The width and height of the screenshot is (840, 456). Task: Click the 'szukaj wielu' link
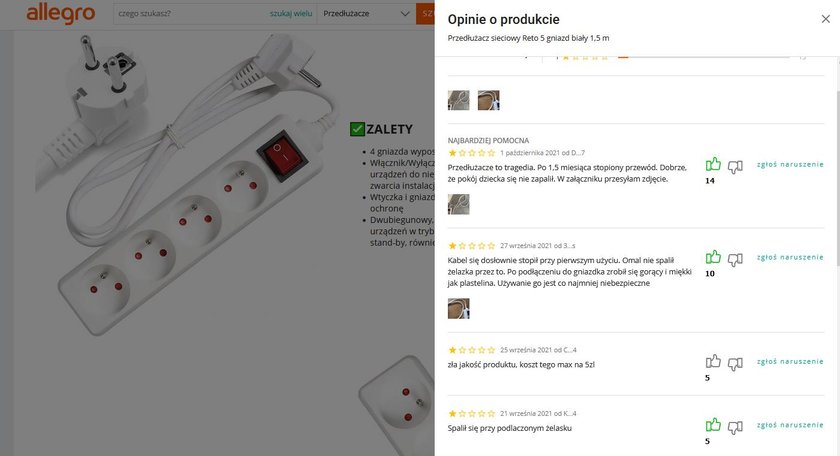(291, 14)
